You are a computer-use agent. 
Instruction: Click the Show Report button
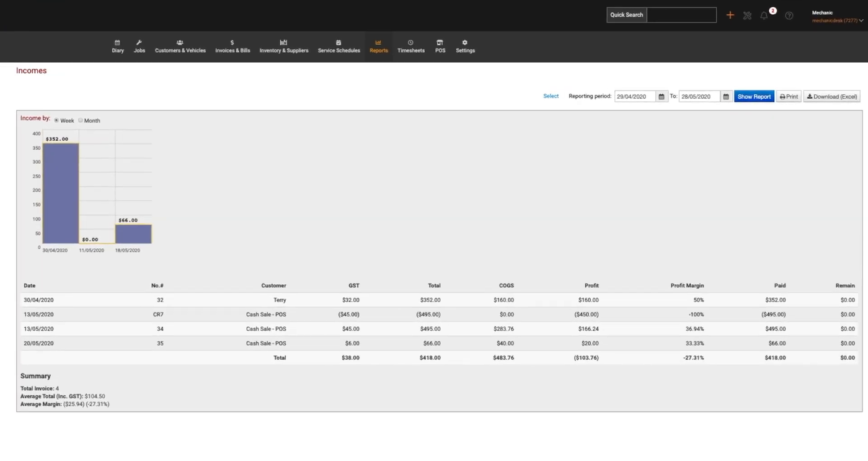pos(754,97)
